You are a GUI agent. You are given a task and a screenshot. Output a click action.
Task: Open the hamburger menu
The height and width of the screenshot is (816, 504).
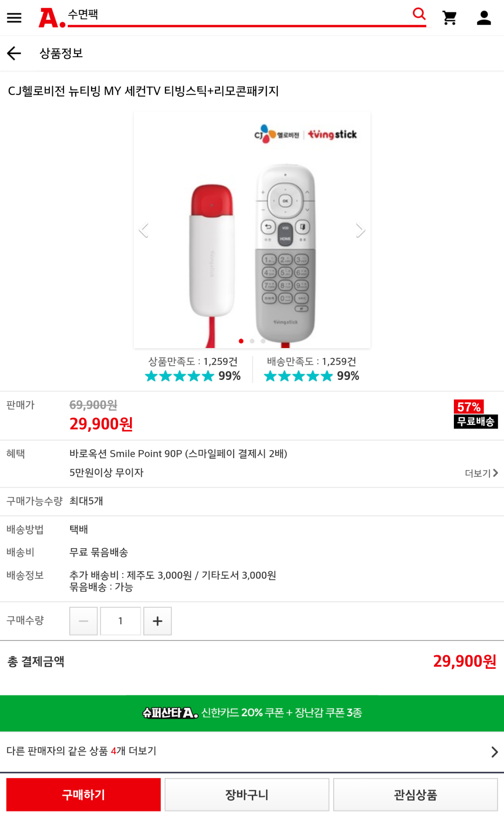tap(14, 18)
